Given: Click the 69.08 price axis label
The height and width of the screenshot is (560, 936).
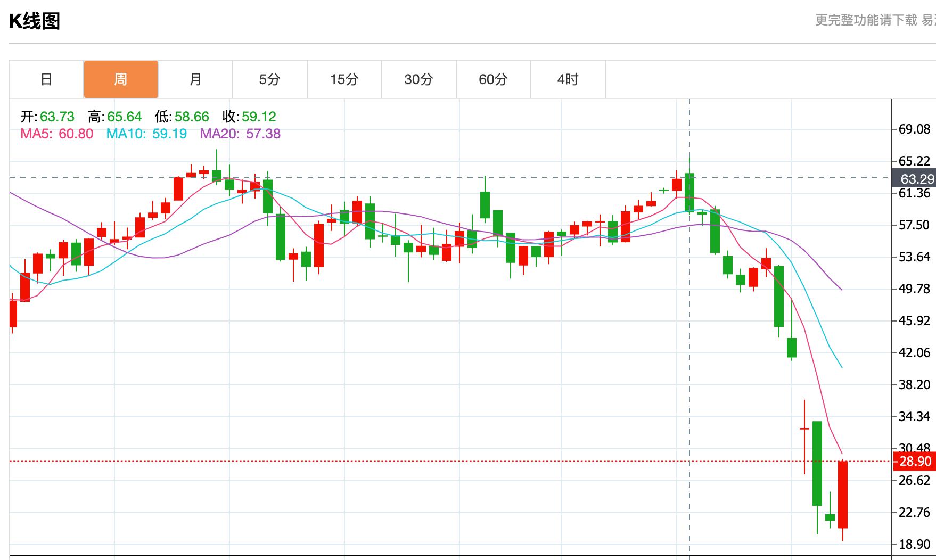Looking at the screenshot, I should tap(914, 129).
